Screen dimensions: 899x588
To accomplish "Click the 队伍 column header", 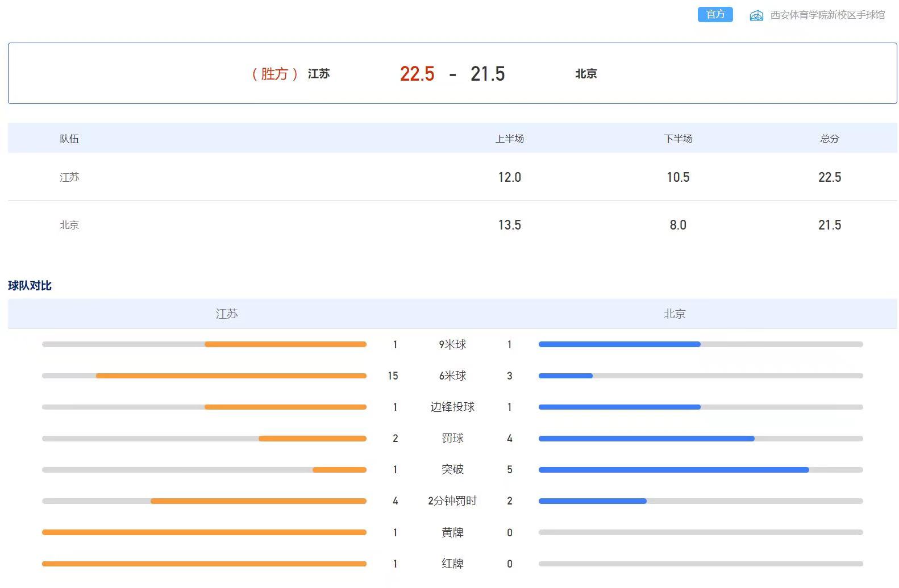I will pyautogui.click(x=69, y=139).
